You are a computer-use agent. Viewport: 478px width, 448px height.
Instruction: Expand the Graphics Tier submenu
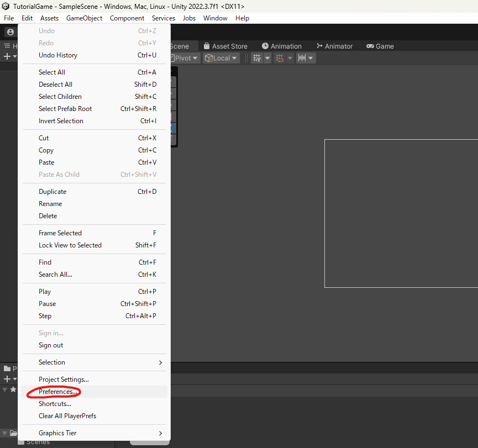coord(94,433)
